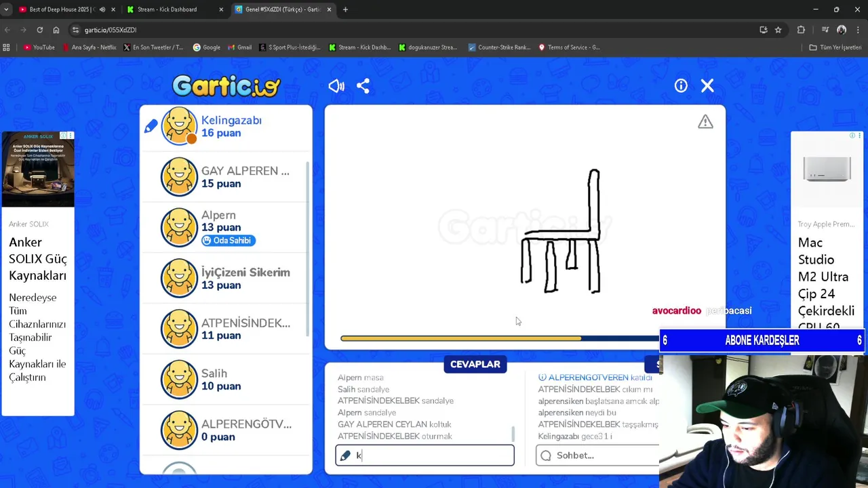Image resolution: width=868 pixels, height=488 pixels.
Task: Click ABONE KARDEŞLER overlay banner
Action: (x=762, y=341)
